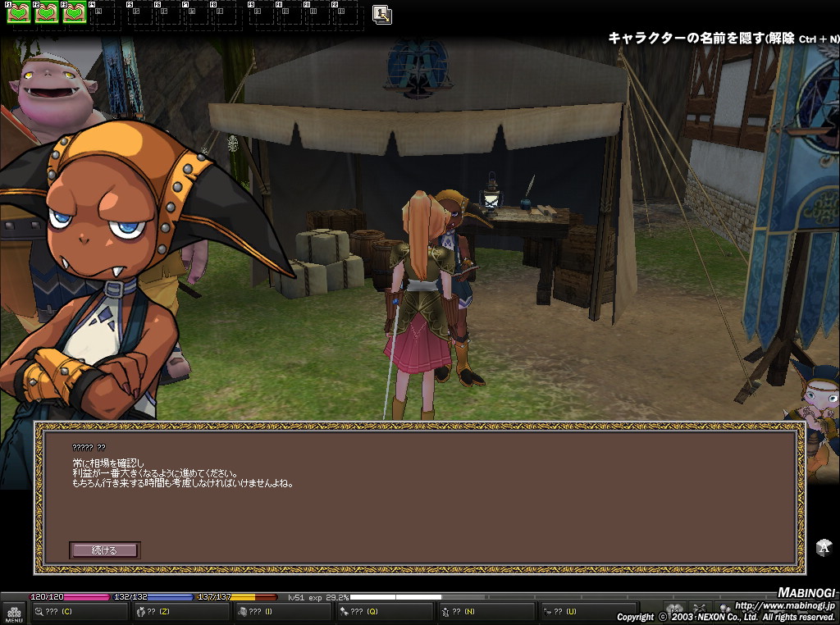Click the 続ける continue button in dialog

pyautogui.click(x=104, y=550)
